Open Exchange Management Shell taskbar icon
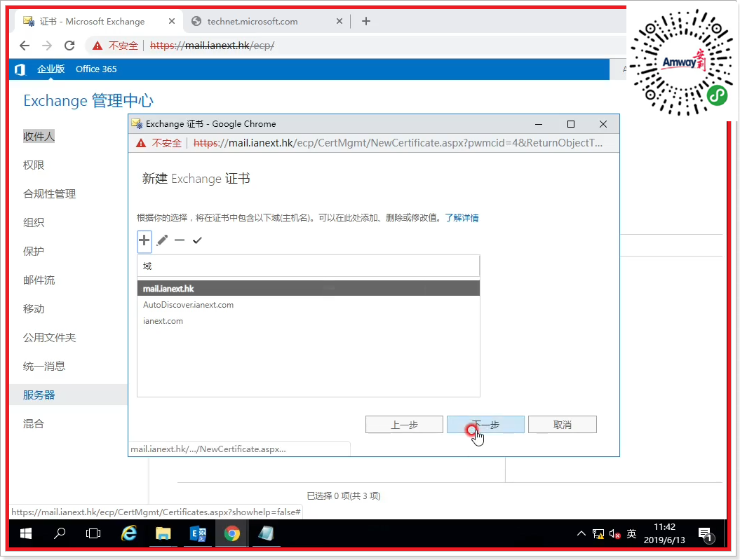The width and height of the screenshot is (740, 560). tap(198, 533)
